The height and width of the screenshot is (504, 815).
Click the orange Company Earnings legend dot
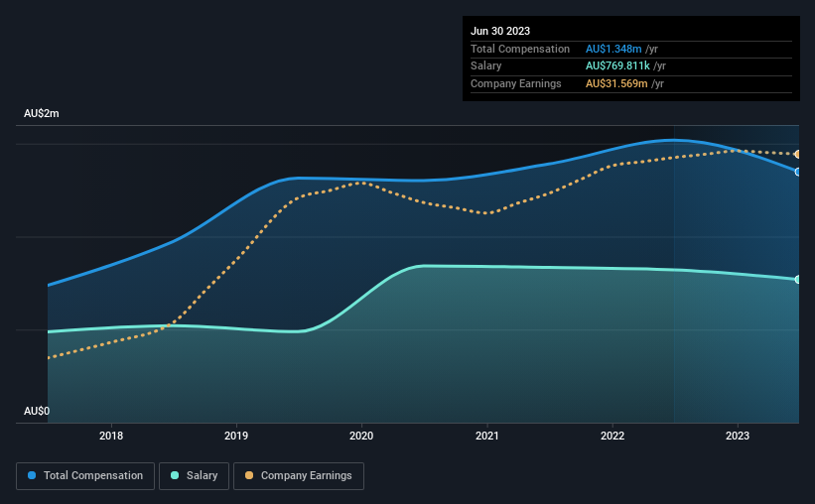[x=249, y=475]
